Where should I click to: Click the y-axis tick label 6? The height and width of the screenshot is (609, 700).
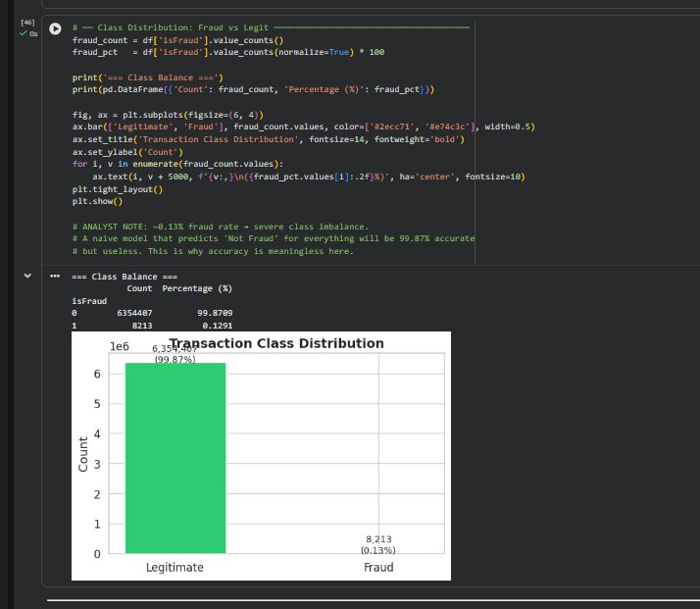97,375
